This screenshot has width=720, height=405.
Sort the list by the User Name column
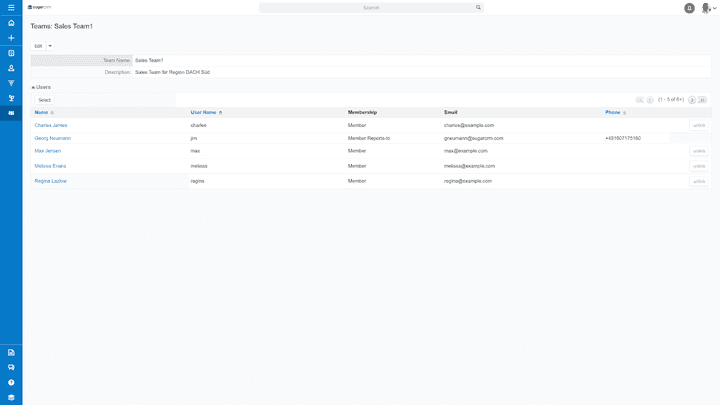tap(204, 113)
